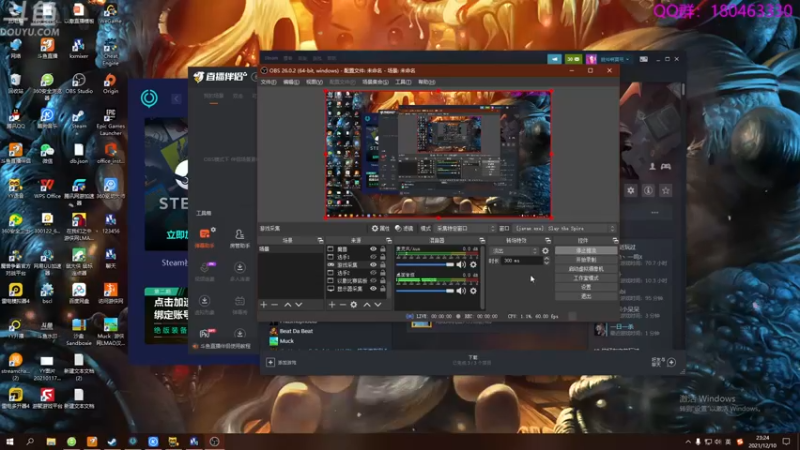Click the 启动虚拟摄像机 button
Viewport: 800px width, 450px height.
point(586,269)
